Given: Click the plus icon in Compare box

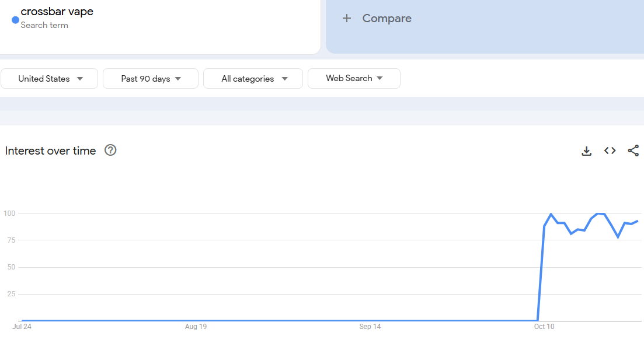Looking at the screenshot, I should pyautogui.click(x=347, y=19).
